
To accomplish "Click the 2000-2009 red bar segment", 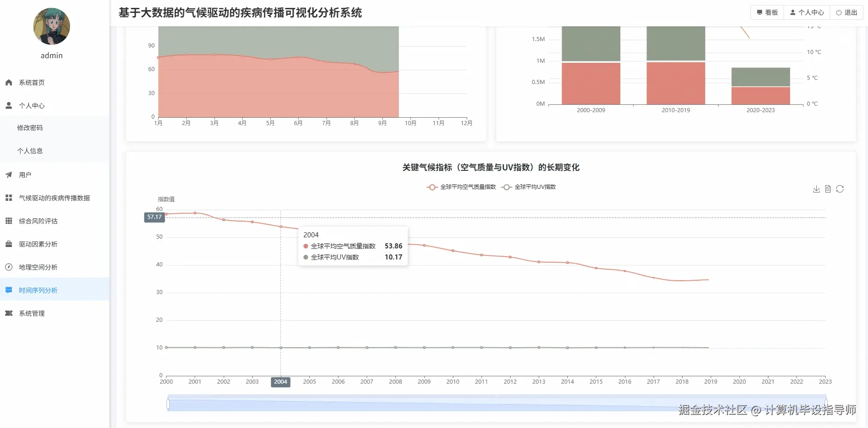I will 591,84.
